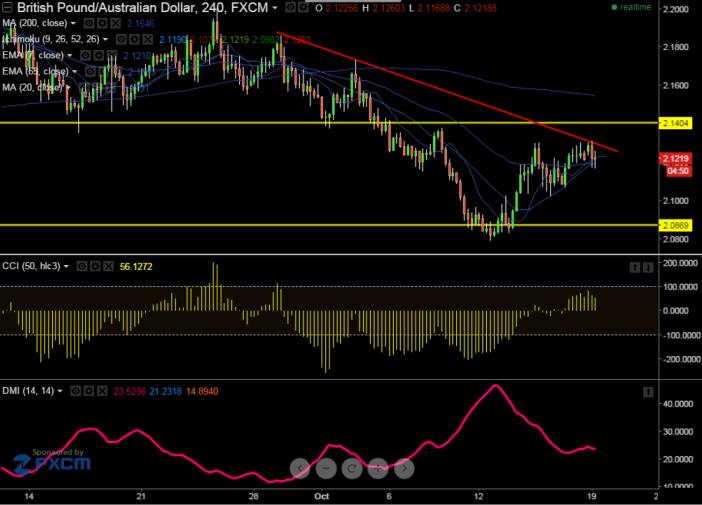
Task: Remove CCI indicator with X
Action: pyautogui.click(x=108, y=266)
